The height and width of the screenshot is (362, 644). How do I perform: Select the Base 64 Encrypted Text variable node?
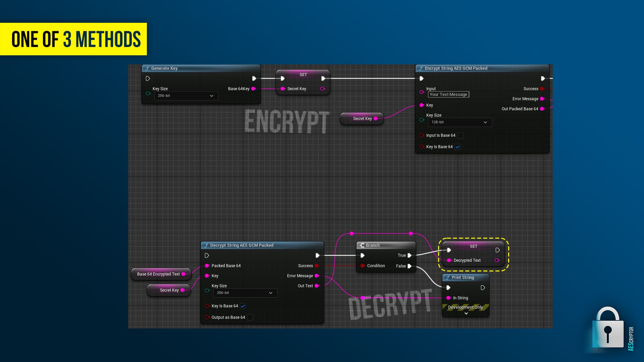[158, 274]
